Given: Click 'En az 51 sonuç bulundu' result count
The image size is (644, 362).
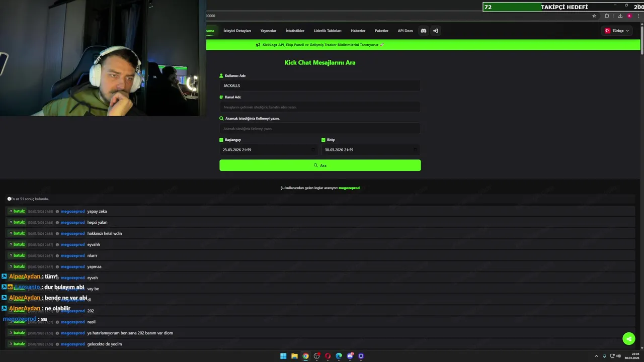Looking at the screenshot, I should [x=30, y=199].
